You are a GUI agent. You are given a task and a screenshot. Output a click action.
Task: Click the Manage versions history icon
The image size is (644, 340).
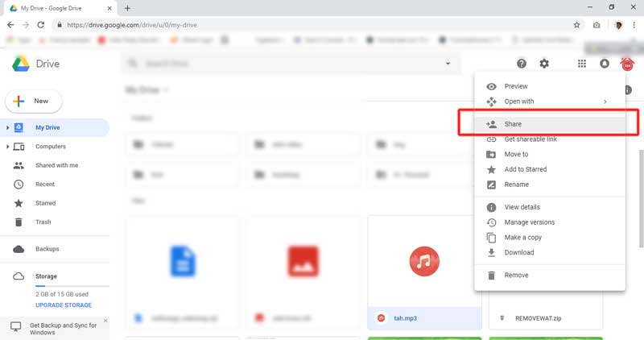pos(491,222)
